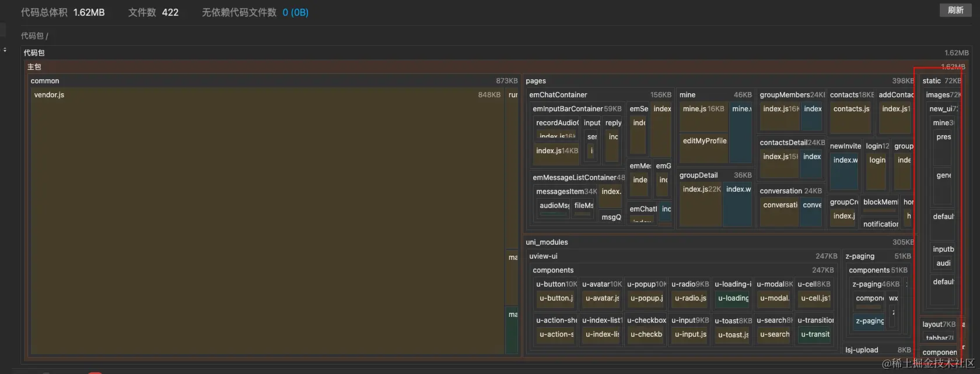
Task: Click the 无依赖代码文件数 0 (0B) value
Action: pos(295,12)
